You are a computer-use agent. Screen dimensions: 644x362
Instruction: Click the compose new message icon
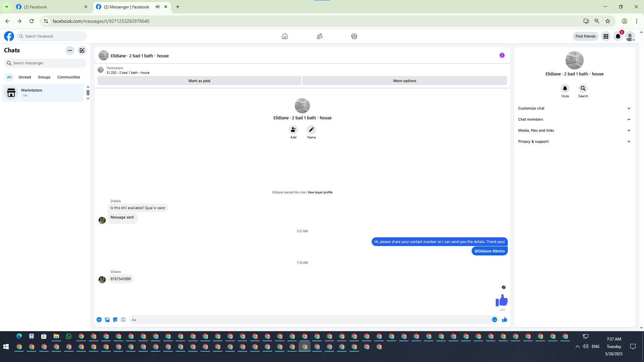(82, 50)
